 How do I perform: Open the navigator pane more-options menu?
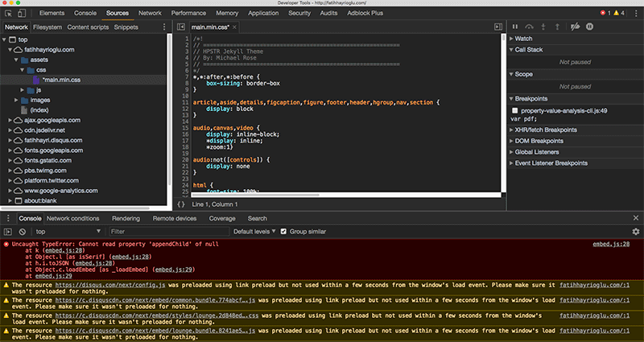164,27
